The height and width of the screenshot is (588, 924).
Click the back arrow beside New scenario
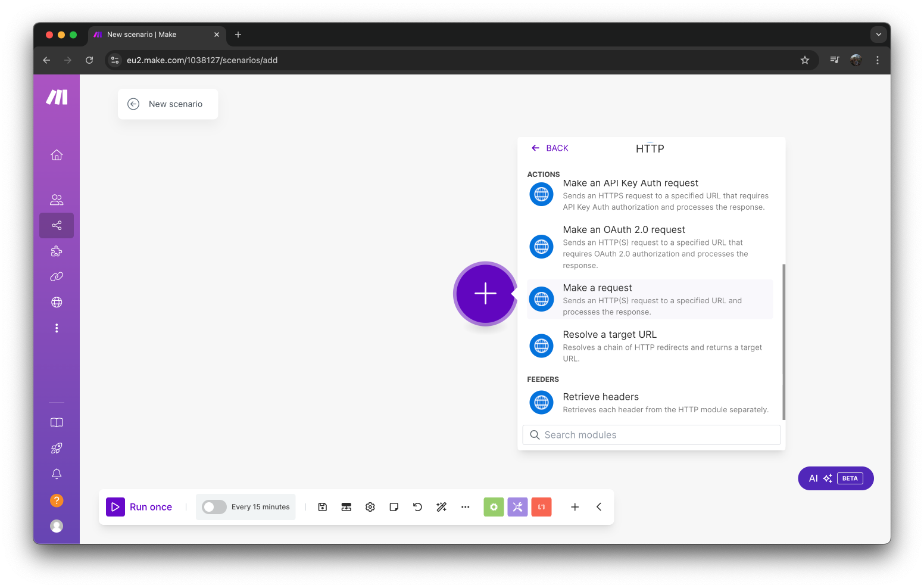[133, 104]
